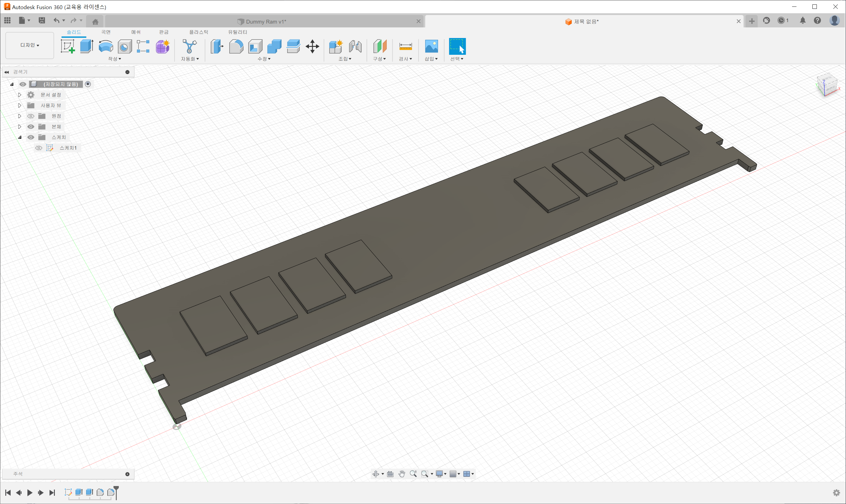The width and height of the screenshot is (846, 504).
Task: Expand the 본체 folder
Action: (x=20, y=127)
